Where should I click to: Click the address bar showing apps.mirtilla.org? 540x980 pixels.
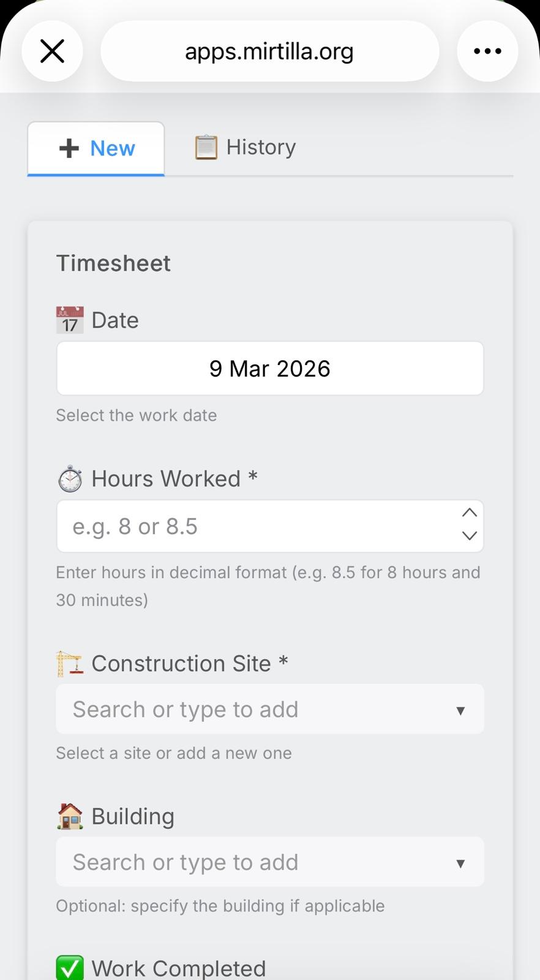click(269, 51)
